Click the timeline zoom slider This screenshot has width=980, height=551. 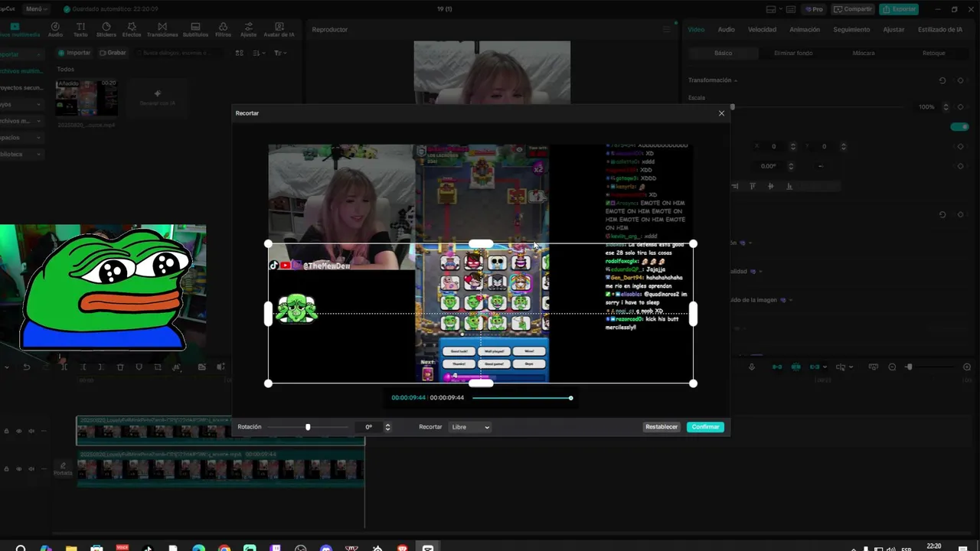929,367
